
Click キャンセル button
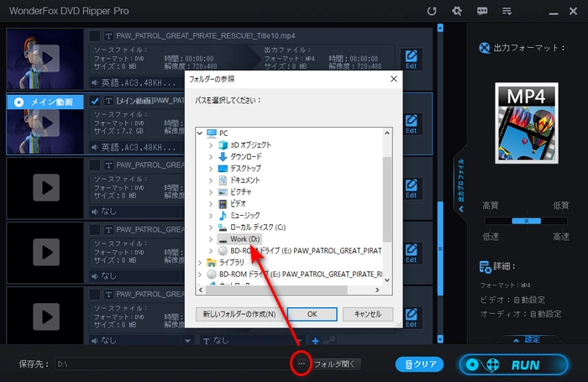[x=368, y=314]
